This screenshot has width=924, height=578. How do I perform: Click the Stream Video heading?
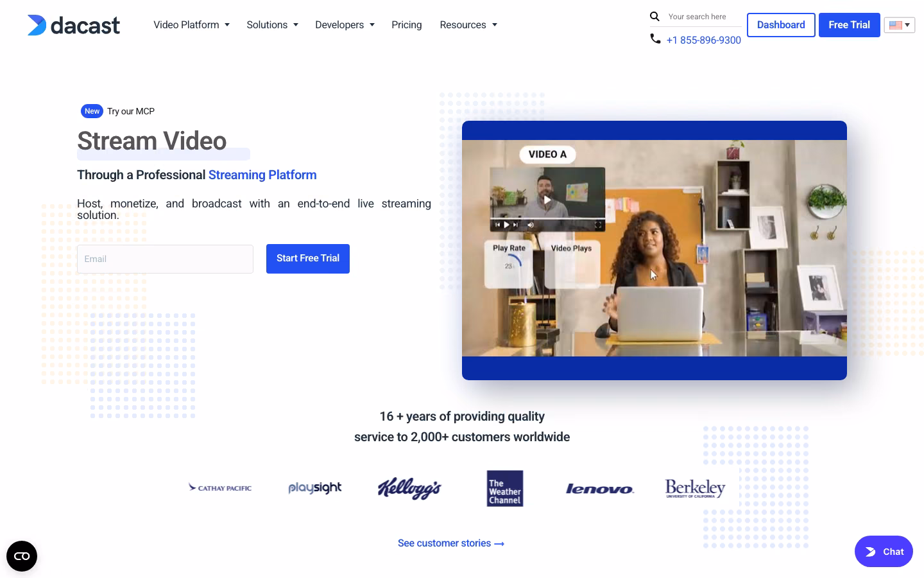(x=152, y=141)
